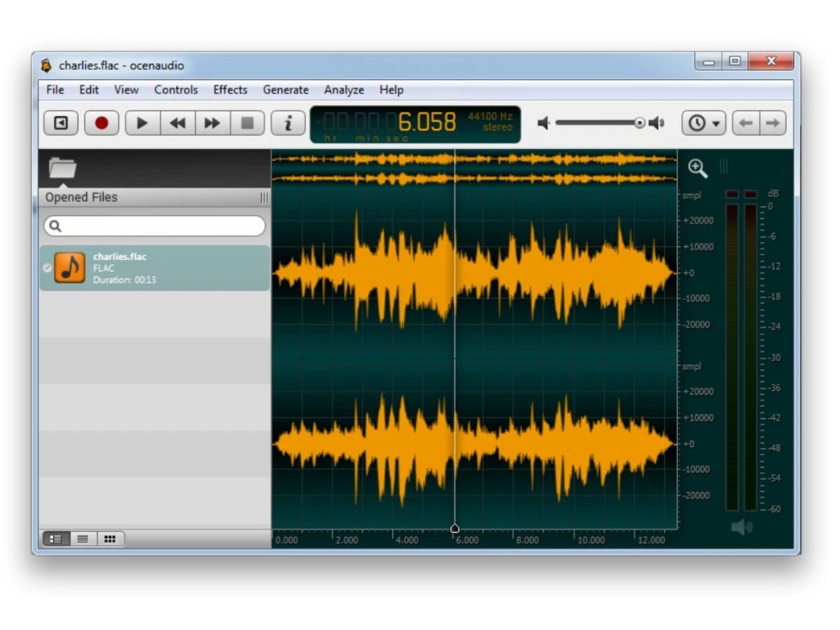Viewport: 840px width, 630px height.
Task: Click the checkmark beside charlies.flac
Action: pos(47,267)
